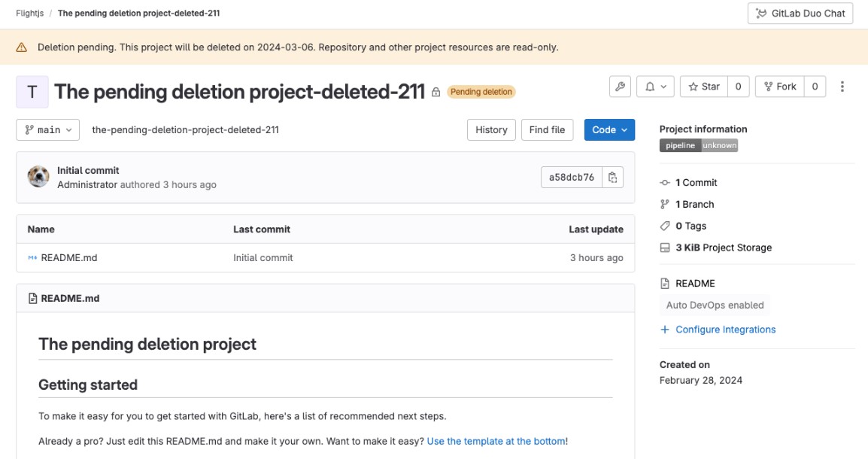Screen dimensions: 868x459
Task: Click the fork count indicator
Action: pos(815,87)
